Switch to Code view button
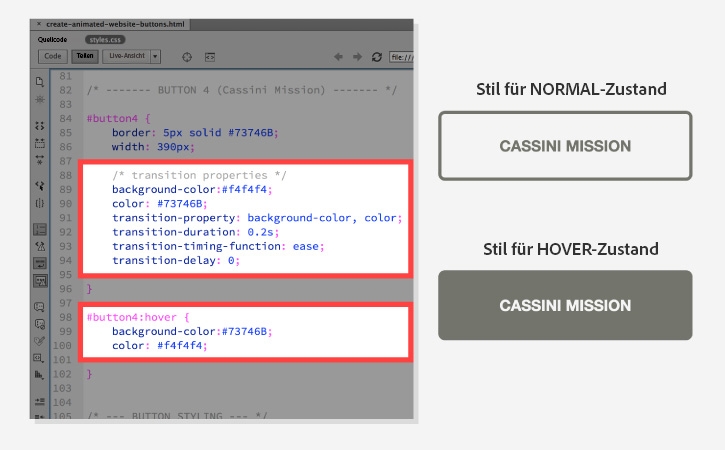Screen dimensions: 725x450 pos(53,56)
